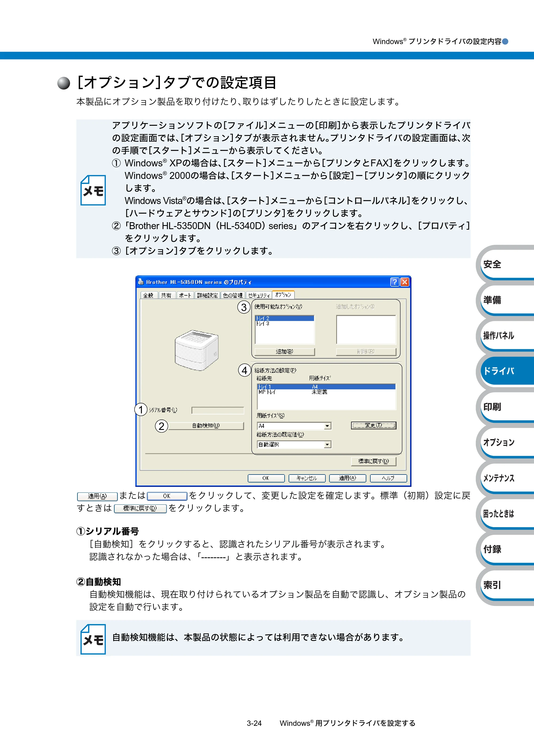Select the オプション tab
Image resolution: width=534 pixels, height=756 pixels.
point(283,295)
